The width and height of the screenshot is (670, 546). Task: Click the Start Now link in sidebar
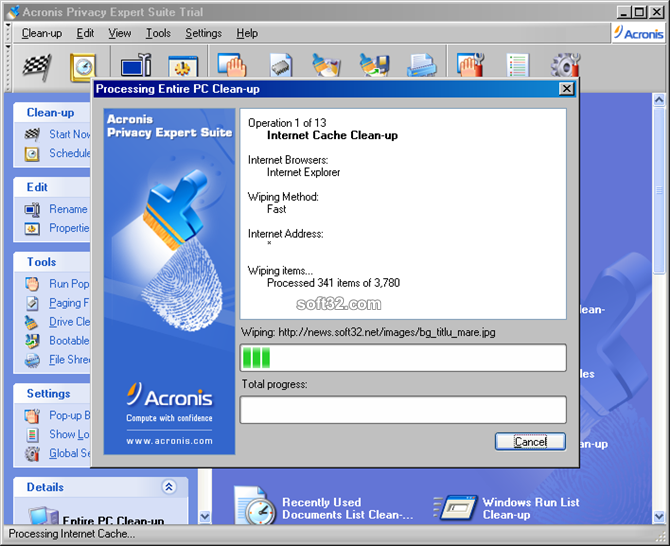pos(70,134)
